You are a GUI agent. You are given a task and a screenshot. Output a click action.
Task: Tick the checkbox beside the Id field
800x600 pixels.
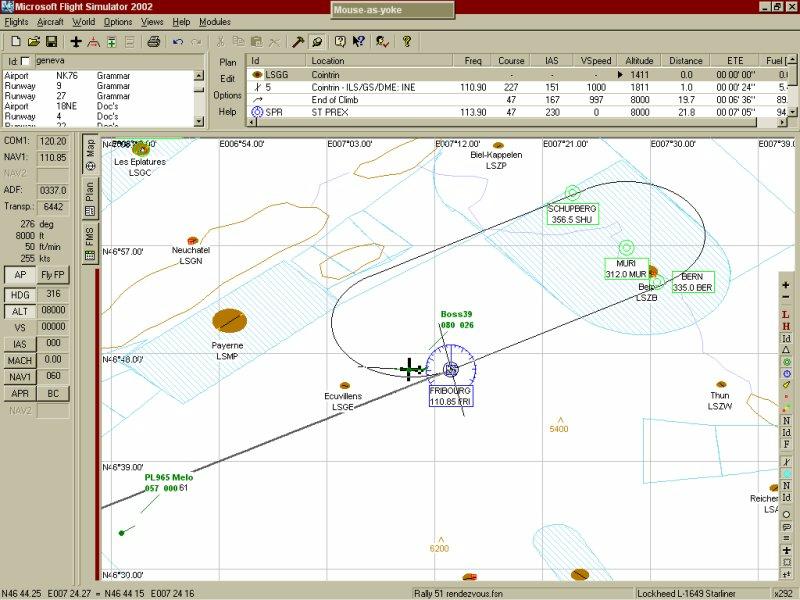(26, 62)
